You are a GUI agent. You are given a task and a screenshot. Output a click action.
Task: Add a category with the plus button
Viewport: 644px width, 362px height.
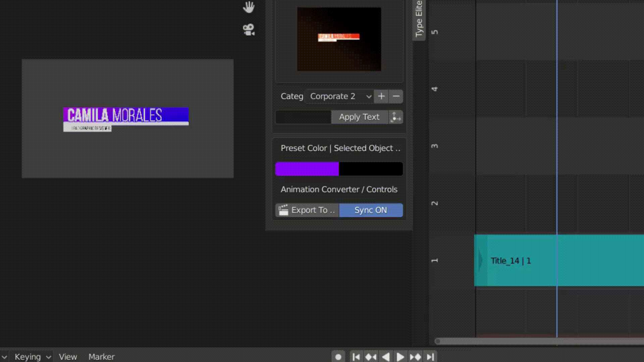381,97
